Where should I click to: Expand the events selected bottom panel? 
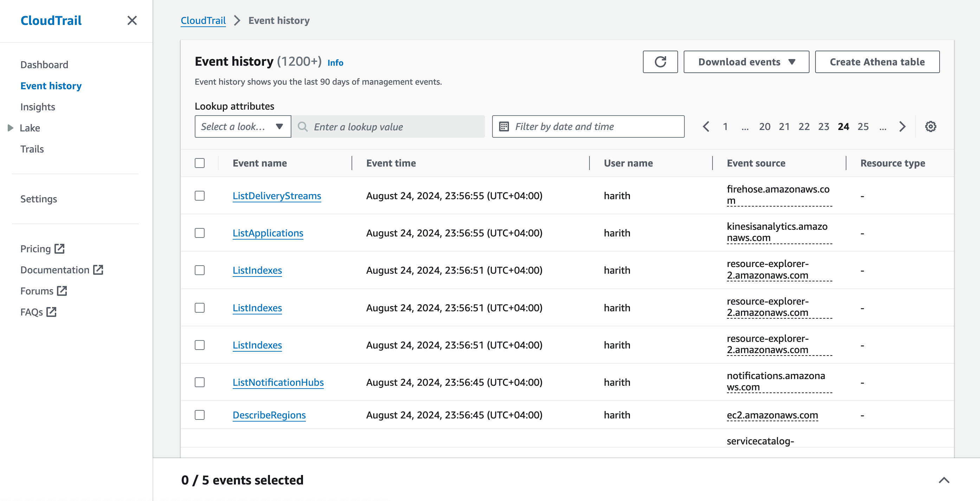tap(944, 480)
